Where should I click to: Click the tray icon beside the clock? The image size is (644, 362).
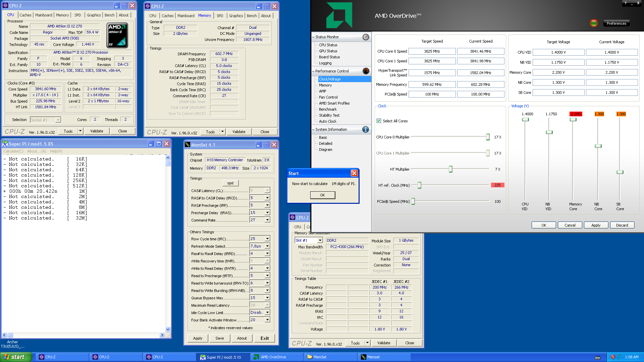[x=619, y=357]
